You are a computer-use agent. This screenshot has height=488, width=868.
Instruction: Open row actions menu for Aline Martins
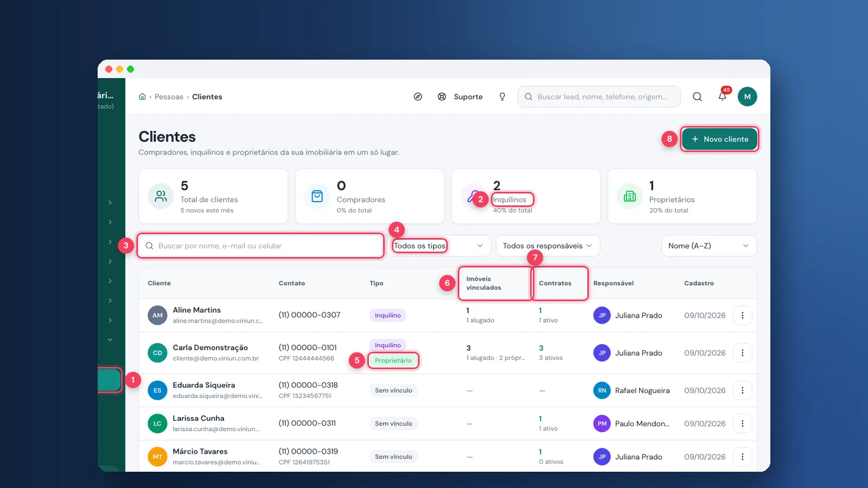[x=742, y=315]
